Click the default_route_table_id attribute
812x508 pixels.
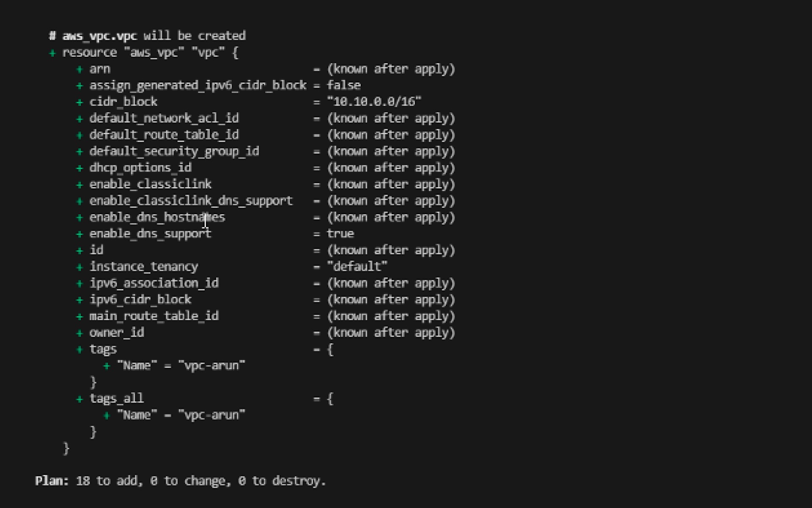pos(164,135)
